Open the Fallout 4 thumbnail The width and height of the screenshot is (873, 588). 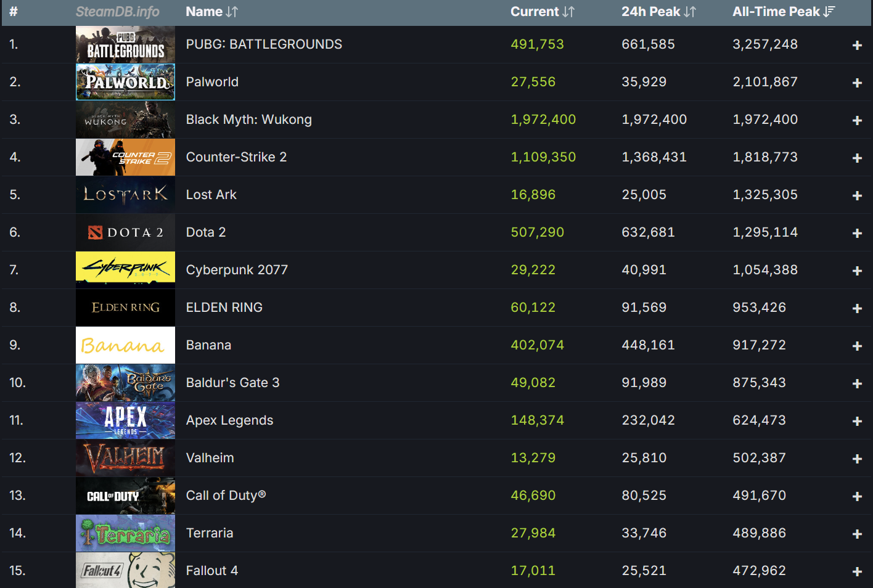(x=125, y=570)
